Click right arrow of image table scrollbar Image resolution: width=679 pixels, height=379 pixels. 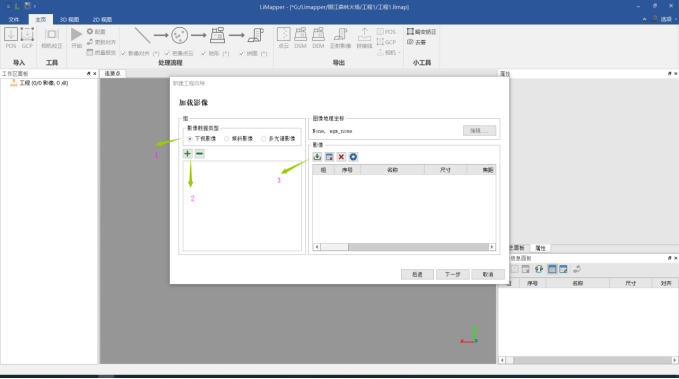[492, 247]
